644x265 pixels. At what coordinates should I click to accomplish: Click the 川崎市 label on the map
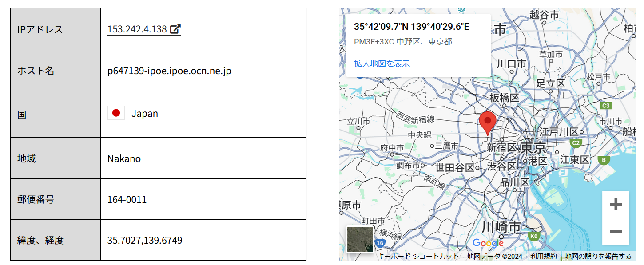click(501, 227)
